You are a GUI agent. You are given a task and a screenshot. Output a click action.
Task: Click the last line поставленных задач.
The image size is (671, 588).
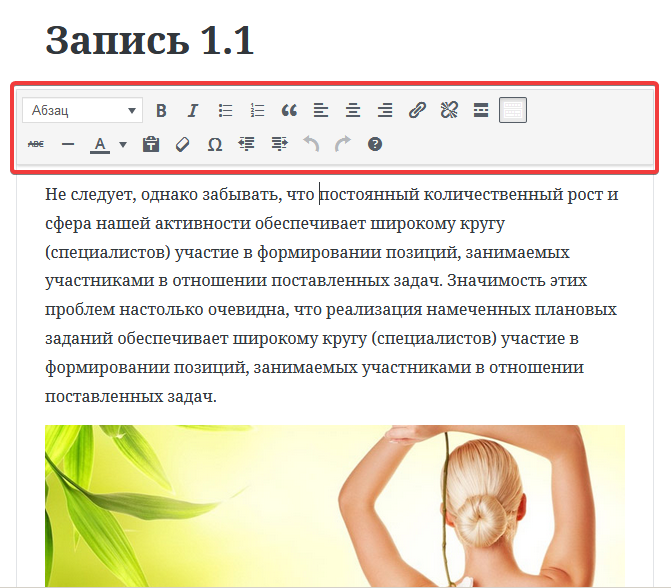pos(131,396)
